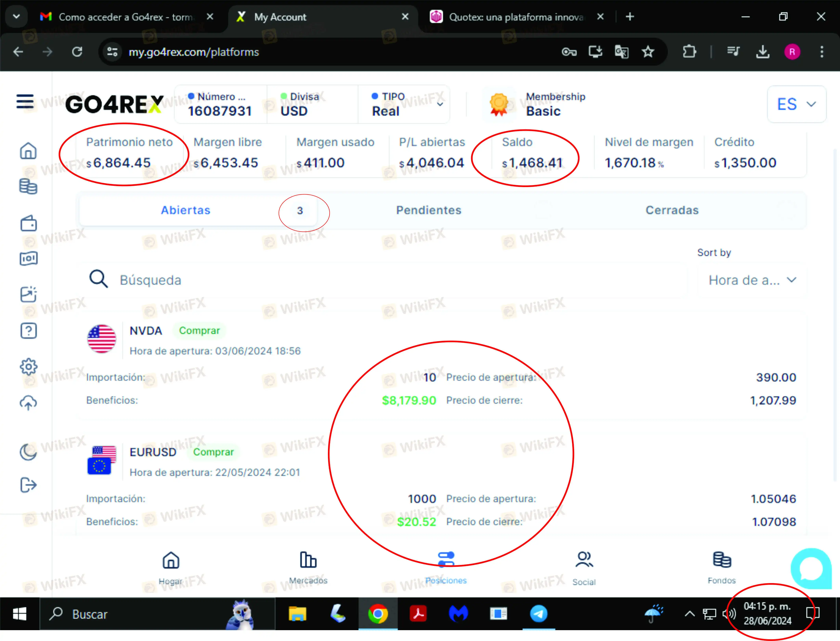Screen dimensions: 840x641
Task: Switch to the Quotex browser tab
Action: coord(517,17)
